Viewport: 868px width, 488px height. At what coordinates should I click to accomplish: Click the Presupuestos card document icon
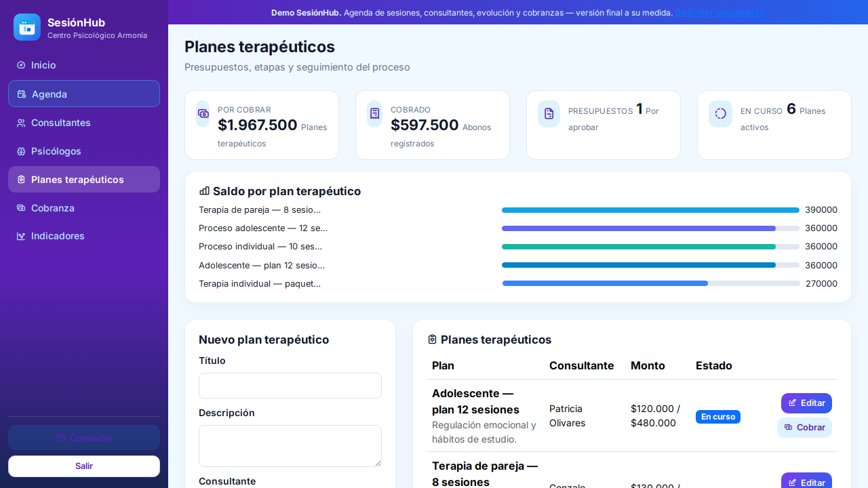pyautogui.click(x=549, y=114)
